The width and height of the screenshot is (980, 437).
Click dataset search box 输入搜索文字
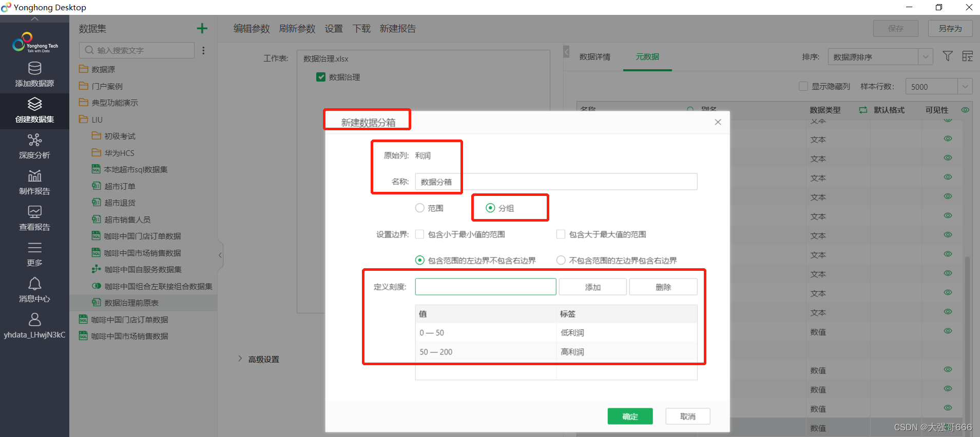point(137,50)
